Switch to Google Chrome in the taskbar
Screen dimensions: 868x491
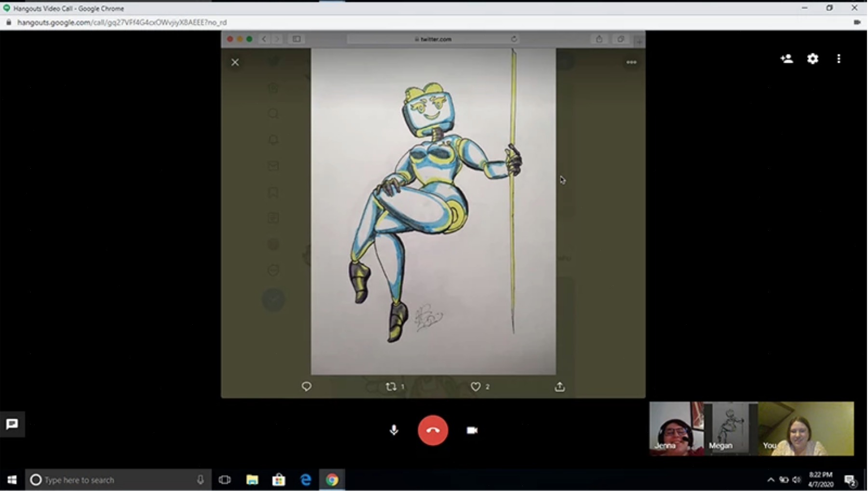click(332, 479)
